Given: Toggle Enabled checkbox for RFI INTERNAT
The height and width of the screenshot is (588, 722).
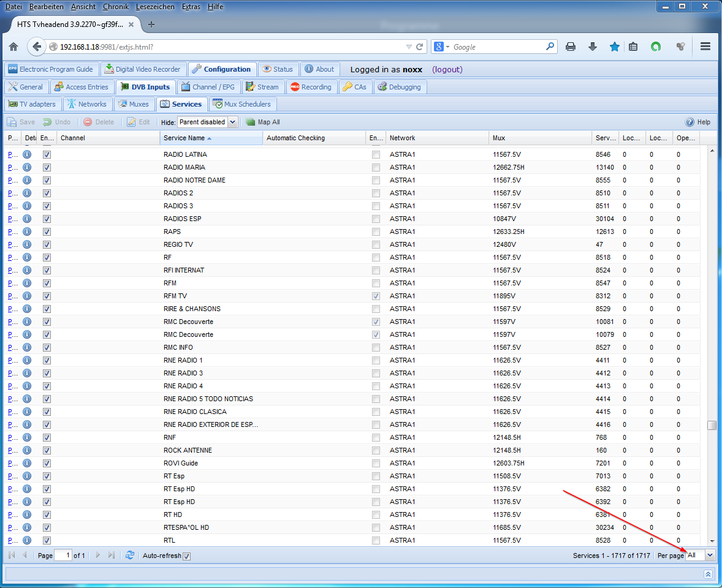Looking at the screenshot, I should pyautogui.click(x=47, y=271).
